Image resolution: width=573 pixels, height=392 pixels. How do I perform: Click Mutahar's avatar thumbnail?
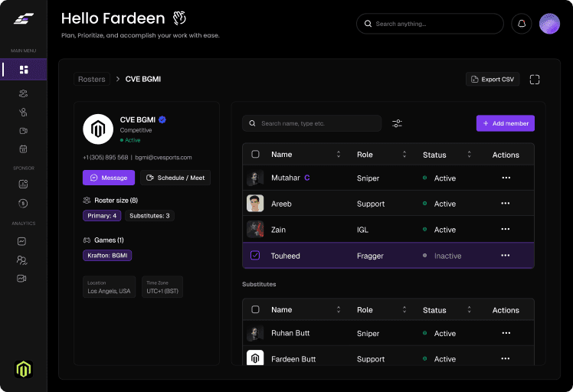(255, 178)
